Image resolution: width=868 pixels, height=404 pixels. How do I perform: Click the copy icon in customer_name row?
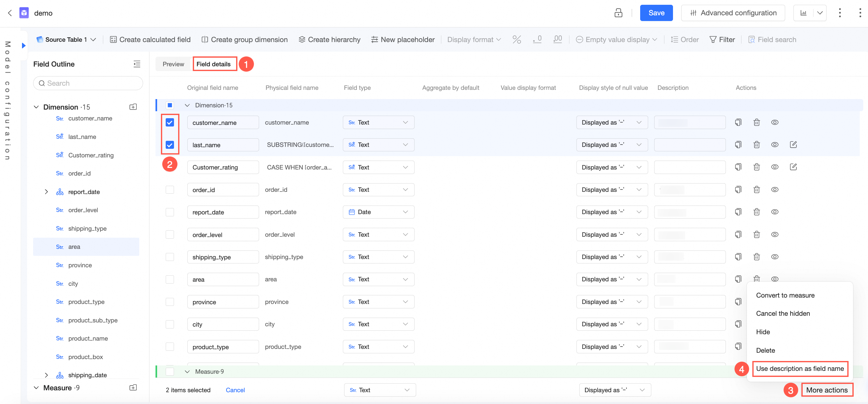click(x=738, y=122)
